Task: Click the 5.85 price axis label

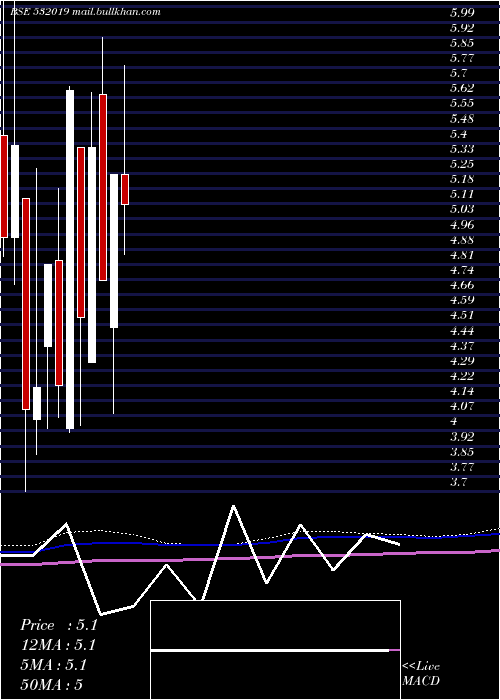Action: tap(462, 43)
